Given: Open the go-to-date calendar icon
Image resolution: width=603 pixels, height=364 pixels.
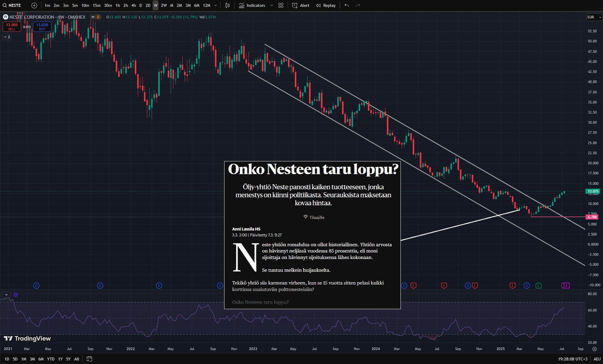Looking at the screenshot, I should 89,359.
